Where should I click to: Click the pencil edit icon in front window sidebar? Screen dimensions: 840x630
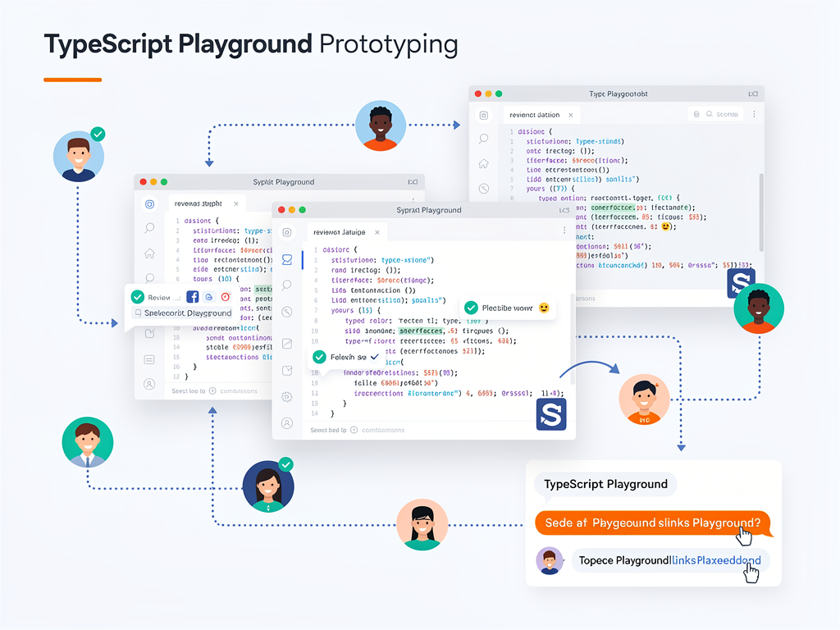pos(287,344)
